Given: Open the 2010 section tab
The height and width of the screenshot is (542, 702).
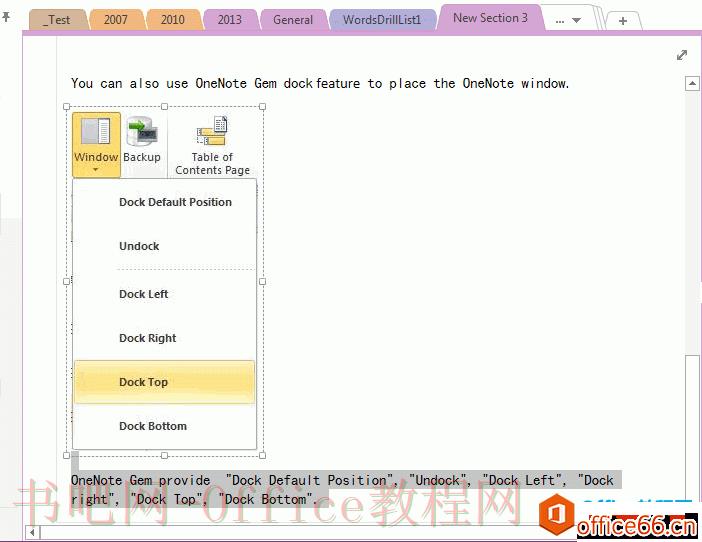Looking at the screenshot, I should (x=172, y=20).
